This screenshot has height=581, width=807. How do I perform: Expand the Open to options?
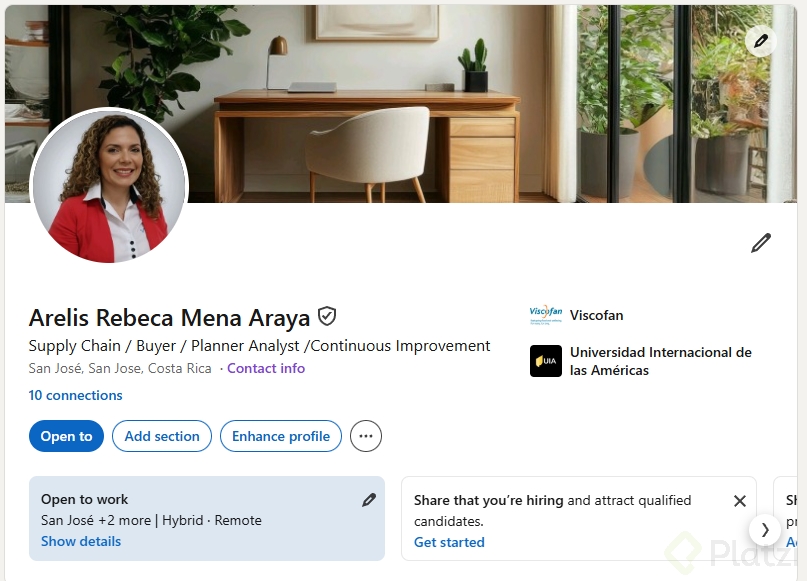[x=66, y=436]
